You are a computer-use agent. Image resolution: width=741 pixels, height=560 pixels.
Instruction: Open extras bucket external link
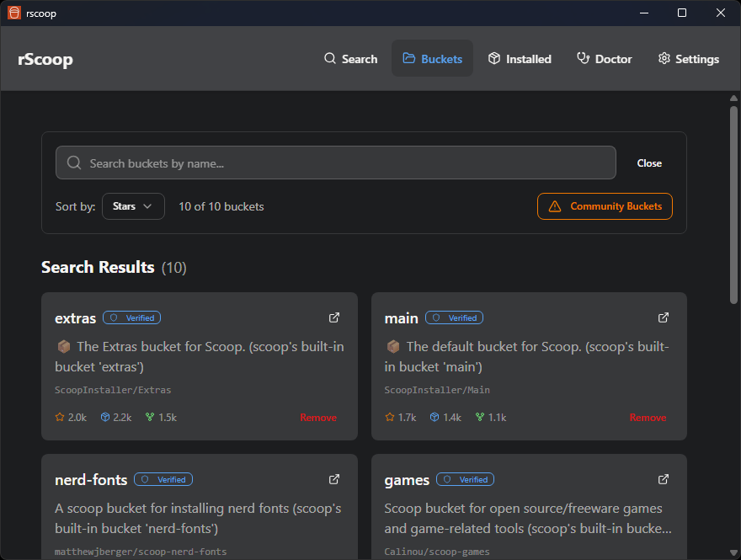click(x=334, y=317)
